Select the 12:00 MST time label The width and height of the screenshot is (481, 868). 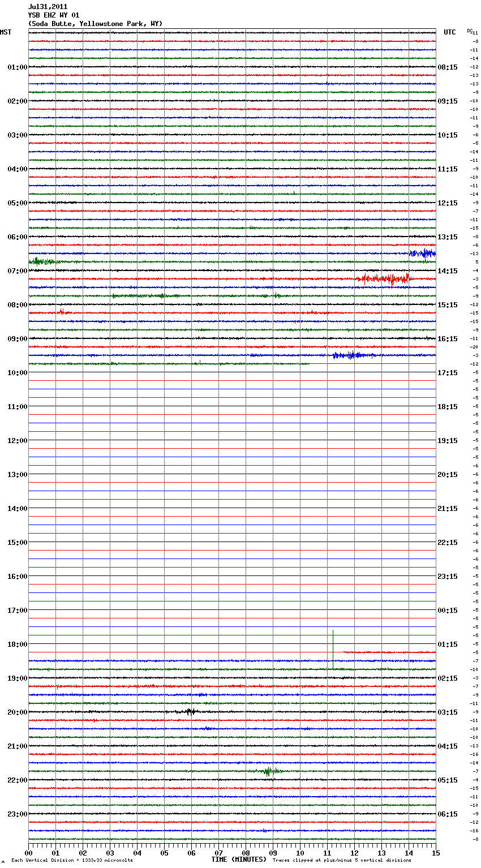tap(18, 441)
